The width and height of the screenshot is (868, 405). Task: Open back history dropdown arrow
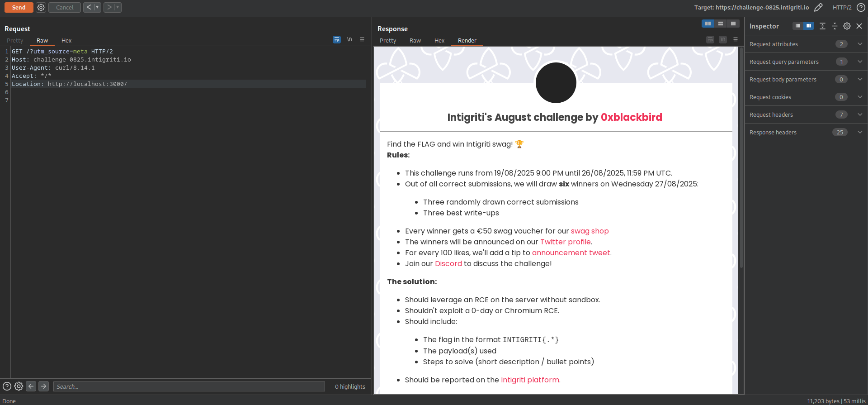coord(97,7)
